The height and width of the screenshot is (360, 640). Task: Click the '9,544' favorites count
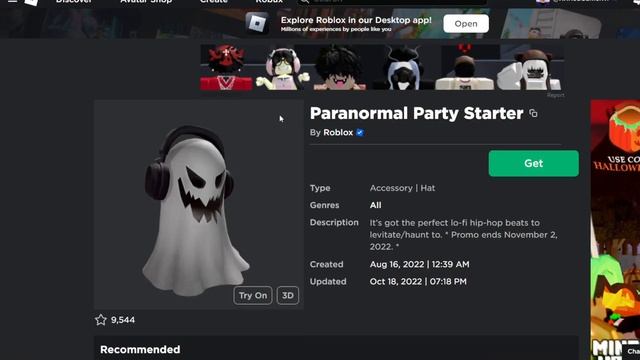(123, 320)
